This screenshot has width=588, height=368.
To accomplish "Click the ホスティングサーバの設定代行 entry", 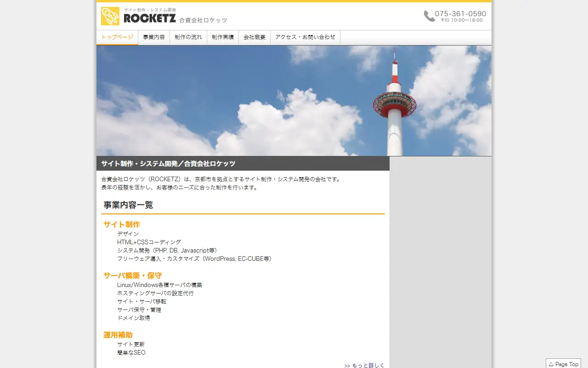I will tap(155, 293).
